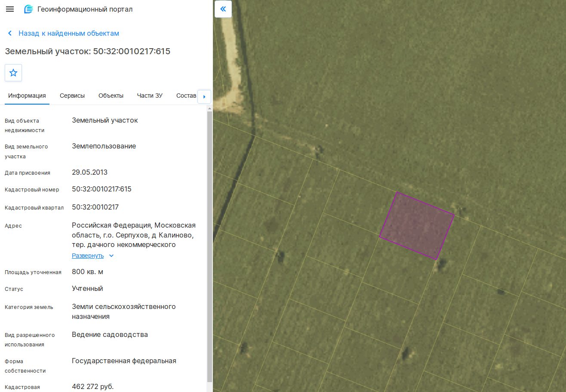Select the highlighted purple parcel on map
The height and width of the screenshot is (392, 566).
[x=417, y=225]
